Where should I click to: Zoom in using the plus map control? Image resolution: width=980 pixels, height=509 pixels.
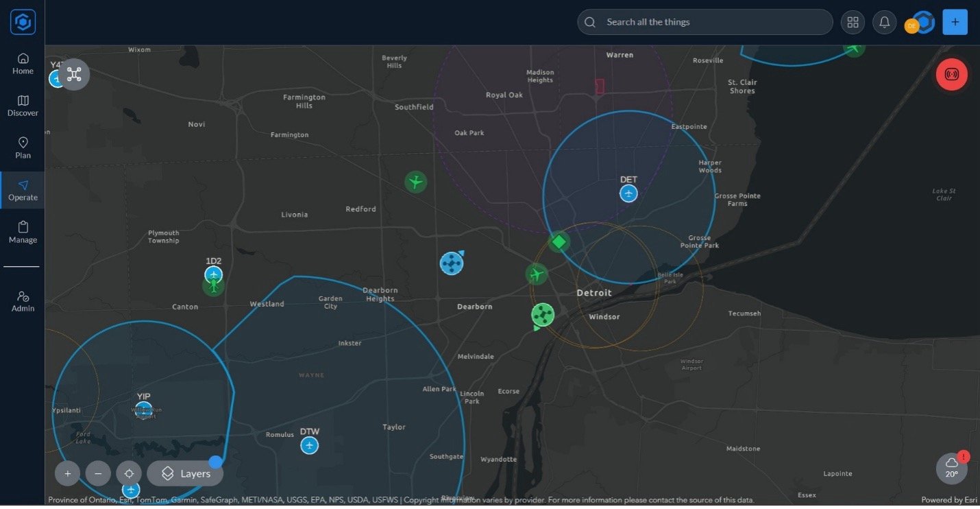67,473
